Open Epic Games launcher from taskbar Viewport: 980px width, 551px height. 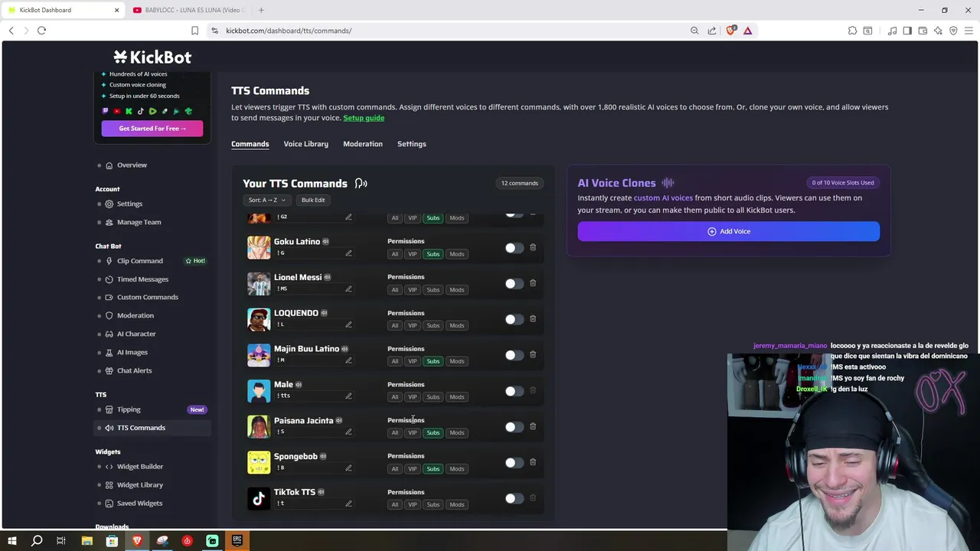tap(237, 541)
